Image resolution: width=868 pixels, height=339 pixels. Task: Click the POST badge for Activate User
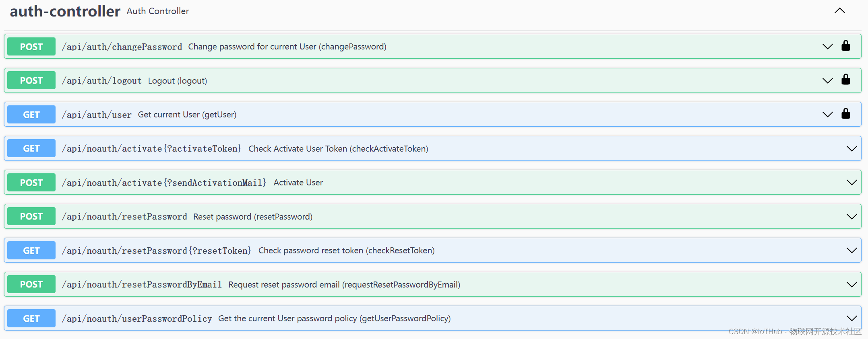31,183
